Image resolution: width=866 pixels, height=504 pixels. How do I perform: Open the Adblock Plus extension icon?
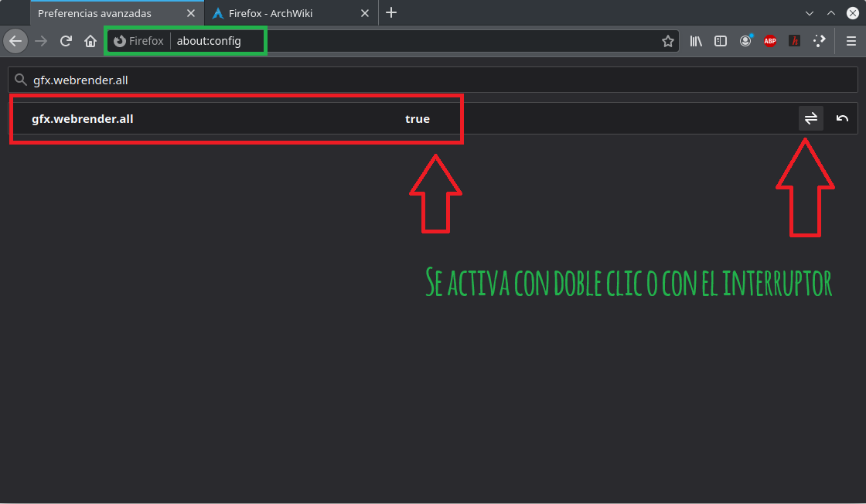[769, 41]
